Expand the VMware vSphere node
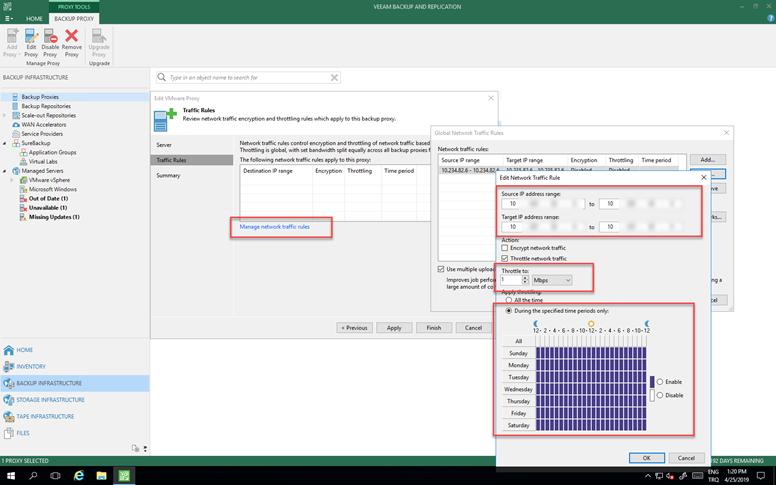 [x=12, y=180]
